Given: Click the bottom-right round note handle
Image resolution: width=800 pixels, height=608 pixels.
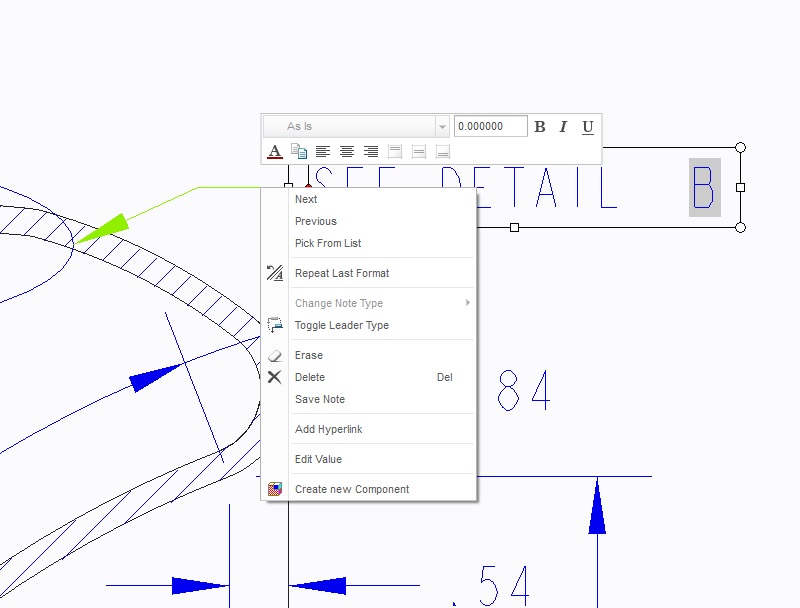Looking at the screenshot, I should pyautogui.click(x=741, y=227).
